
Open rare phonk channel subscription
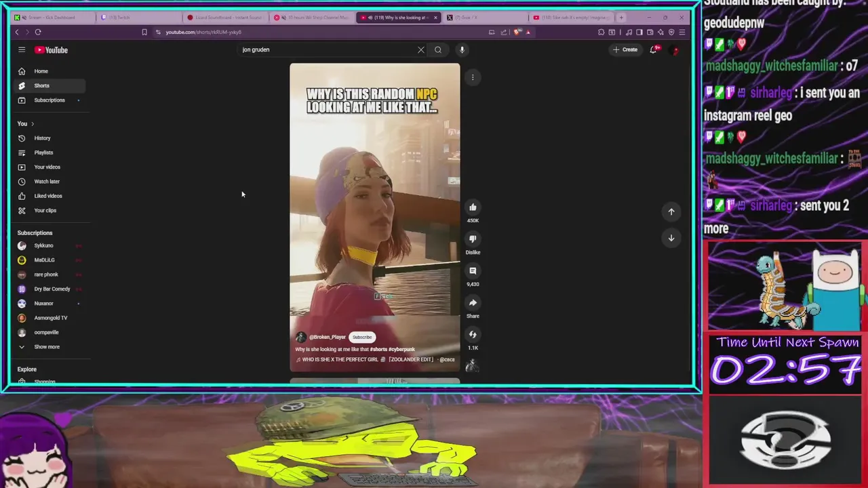coord(49,274)
